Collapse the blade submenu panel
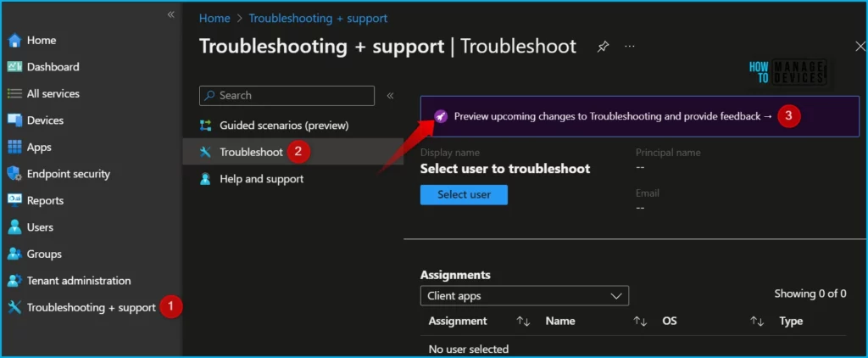The height and width of the screenshot is (358, 868). coord(390,95)
